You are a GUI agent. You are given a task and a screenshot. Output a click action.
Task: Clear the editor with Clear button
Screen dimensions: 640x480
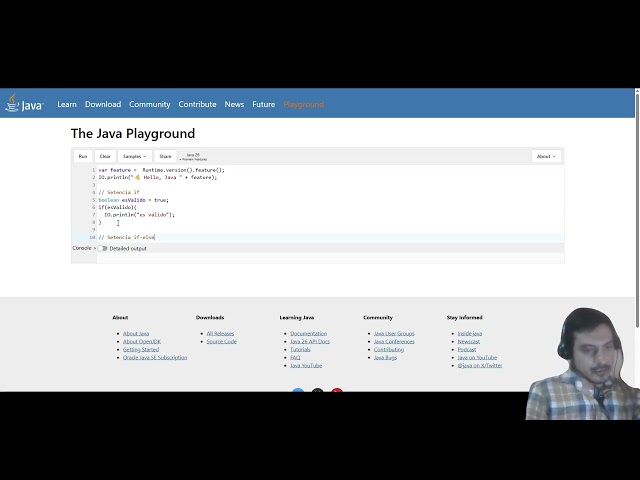pyautogui.click(x=105, y=156)
